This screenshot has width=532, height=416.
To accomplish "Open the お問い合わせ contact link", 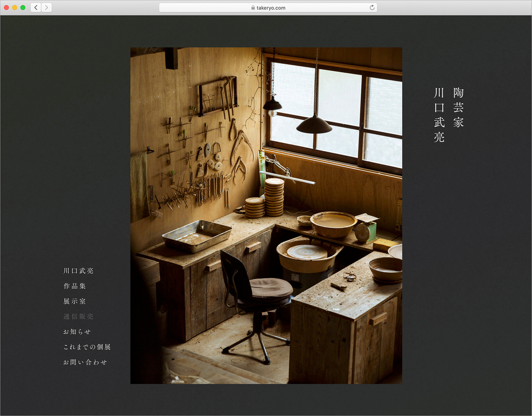I will pos(85,362).
